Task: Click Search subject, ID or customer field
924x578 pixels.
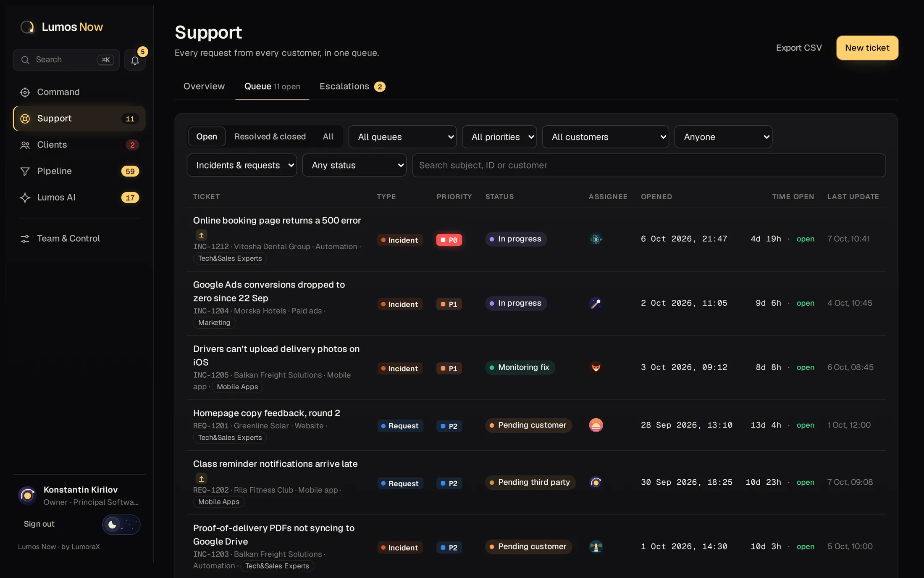Action: 648,165
